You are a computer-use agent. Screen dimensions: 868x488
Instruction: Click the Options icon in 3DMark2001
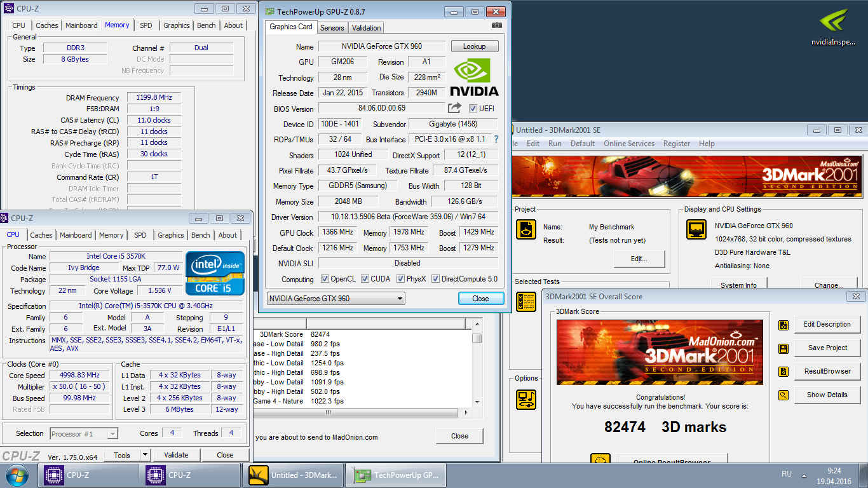(526, 399)
